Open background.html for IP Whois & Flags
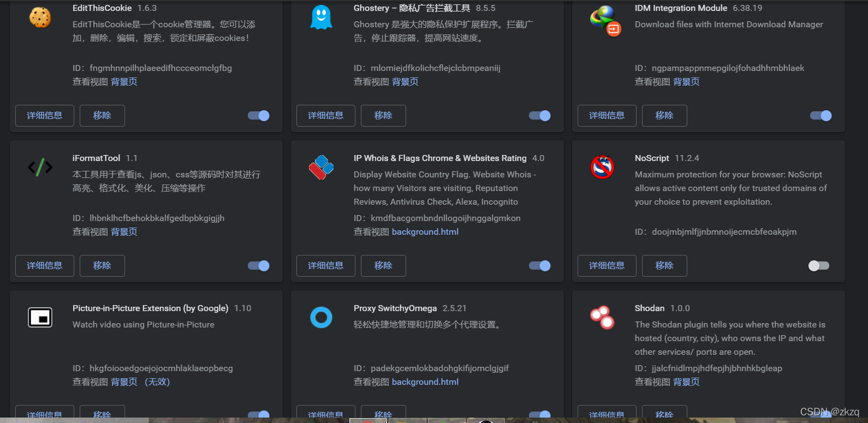 425,232
